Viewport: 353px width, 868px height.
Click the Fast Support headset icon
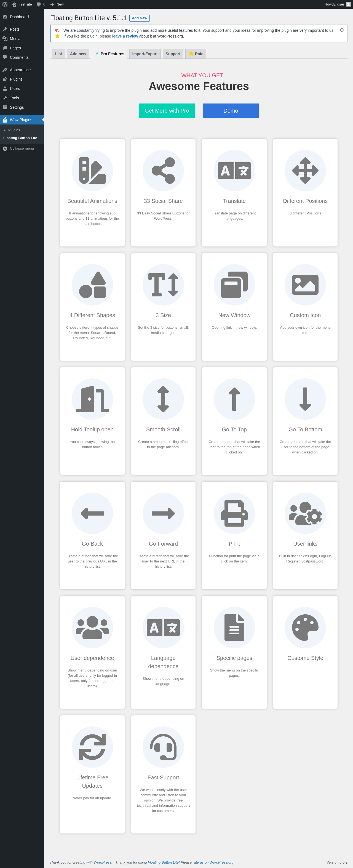(163, 747)
